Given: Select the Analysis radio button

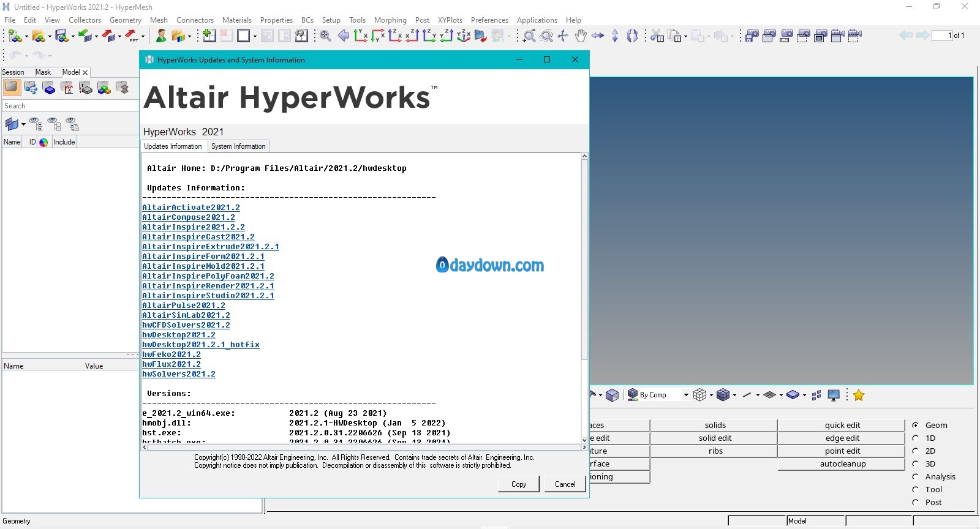Looking at the screenshot, I should [x=916, y=476].
